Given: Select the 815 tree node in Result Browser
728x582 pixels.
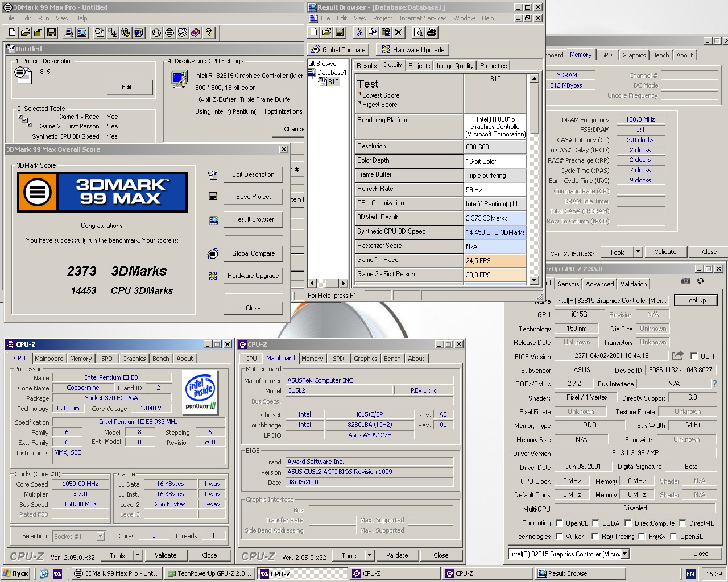Looking at the screenshot, I should (333, 82).
